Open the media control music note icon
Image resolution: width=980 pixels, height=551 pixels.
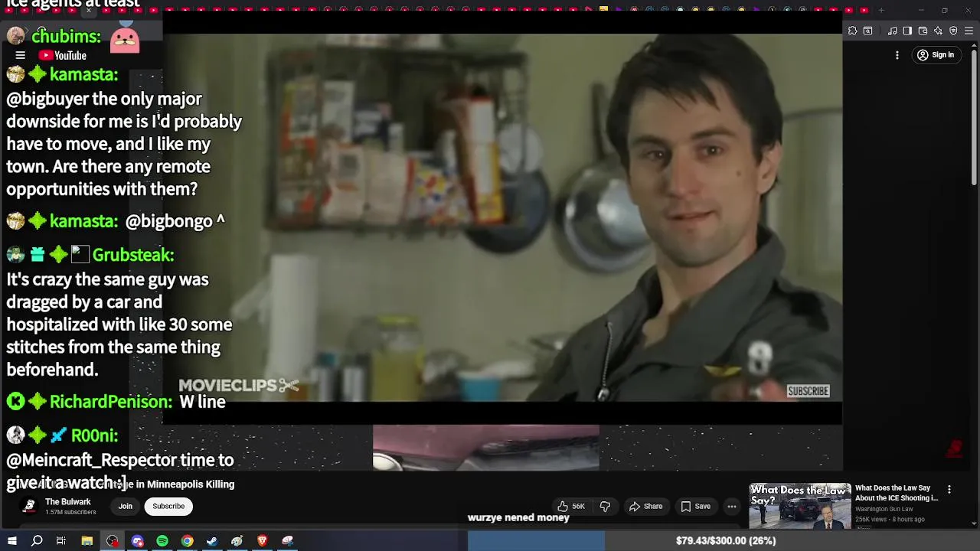point(892,31)
